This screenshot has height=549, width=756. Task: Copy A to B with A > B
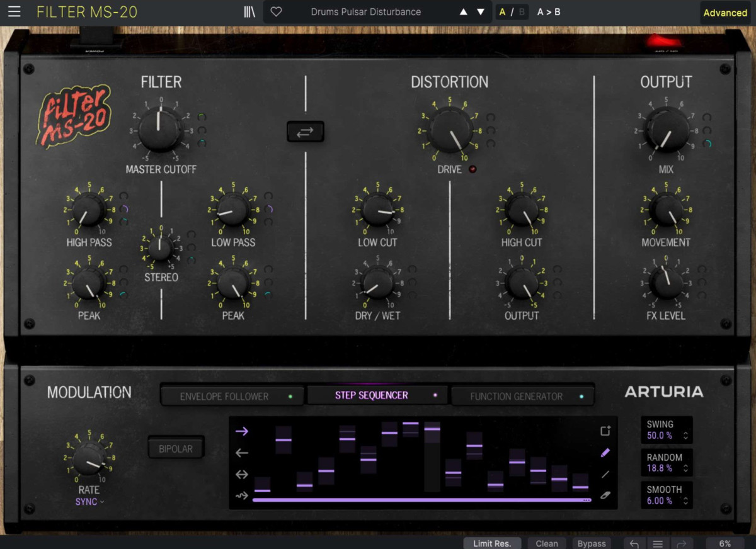[549, 12]
